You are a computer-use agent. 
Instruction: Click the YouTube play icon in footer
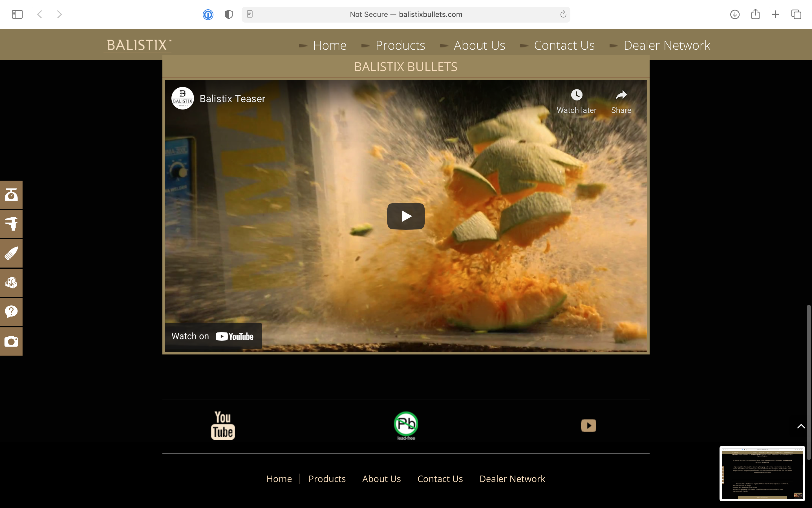pos(588,425)
